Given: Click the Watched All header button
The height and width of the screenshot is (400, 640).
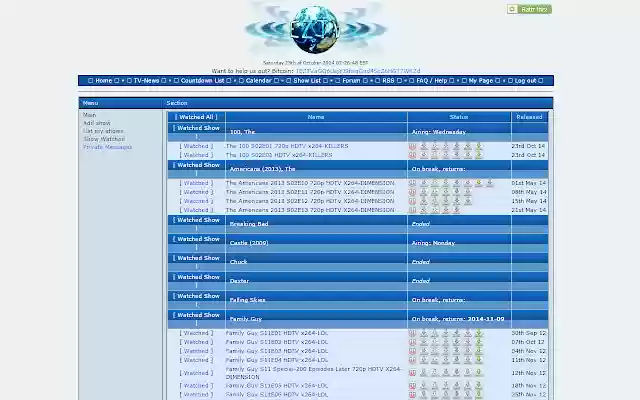Looking at the screenshot, I should 196,117.
